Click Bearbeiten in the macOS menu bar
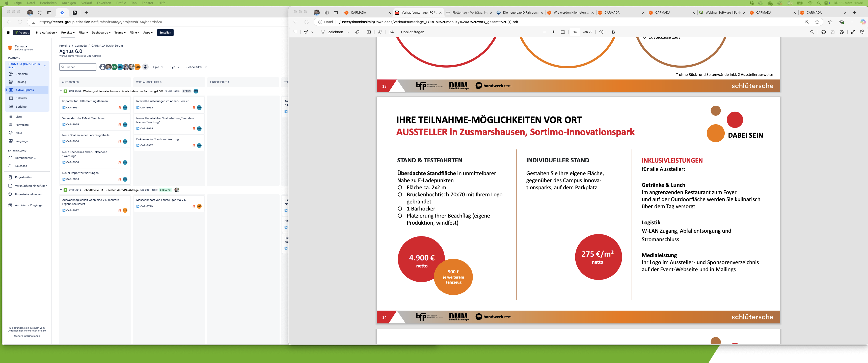 coord(48,3)
